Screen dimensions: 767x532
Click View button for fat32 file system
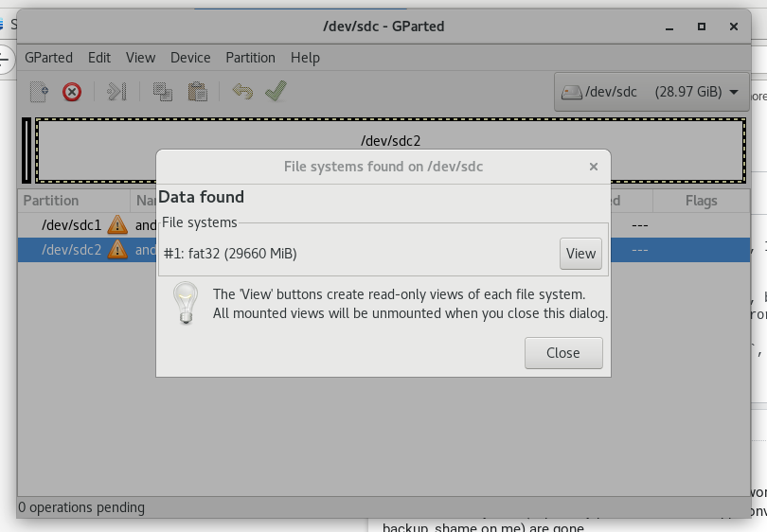pyautogui.click(x=580, y=254)
